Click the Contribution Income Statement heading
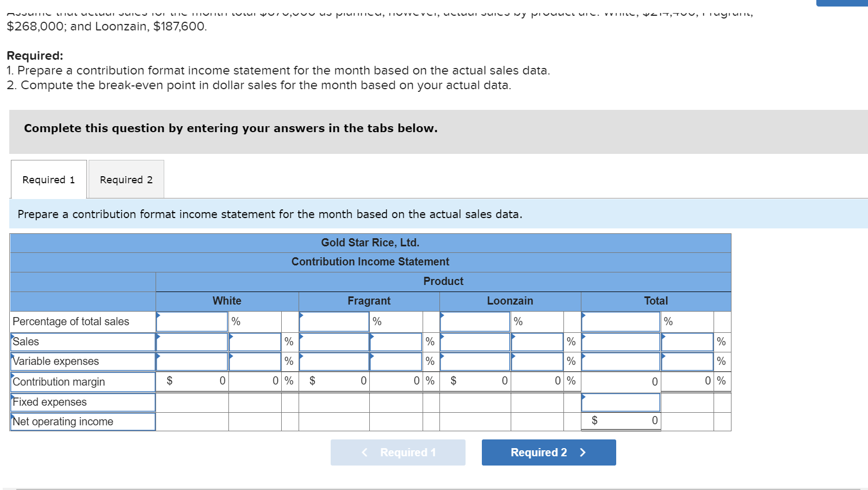 pyautogui.click(x=370, y=262)
